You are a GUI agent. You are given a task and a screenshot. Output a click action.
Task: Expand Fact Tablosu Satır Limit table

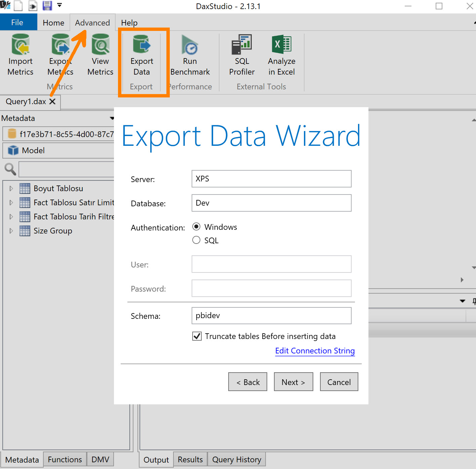pyautogui.click(x=11, y=203)
